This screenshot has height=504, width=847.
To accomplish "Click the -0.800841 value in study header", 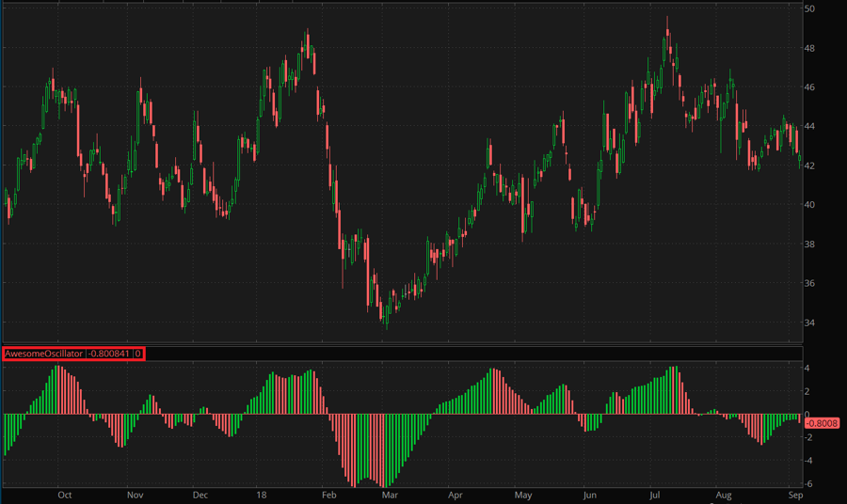I will pyautogui.click(x=111, y=354).
